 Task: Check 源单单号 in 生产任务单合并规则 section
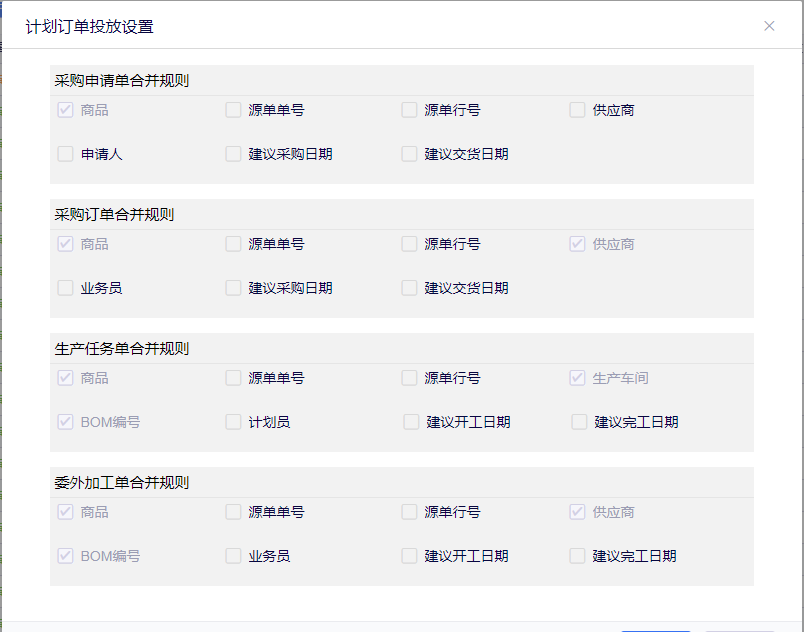(233, 378)
